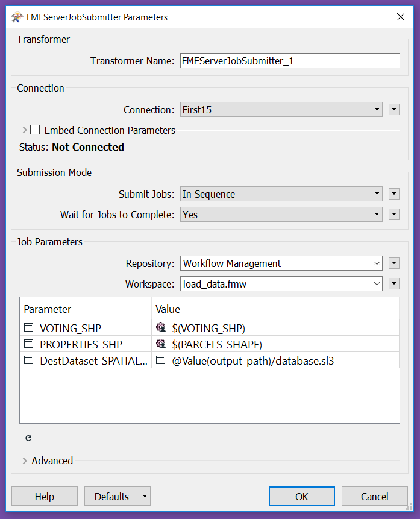Open the Connection dropdown showing First15
The height and width of the screenshot is (519, 420).
[x=281, y=110]
